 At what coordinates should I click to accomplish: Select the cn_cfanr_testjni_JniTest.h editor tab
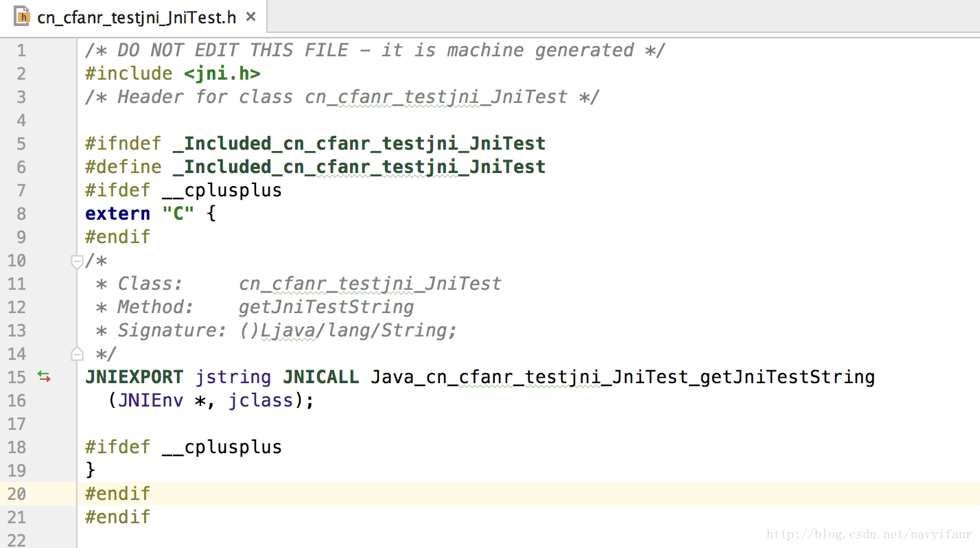point(136,17)
